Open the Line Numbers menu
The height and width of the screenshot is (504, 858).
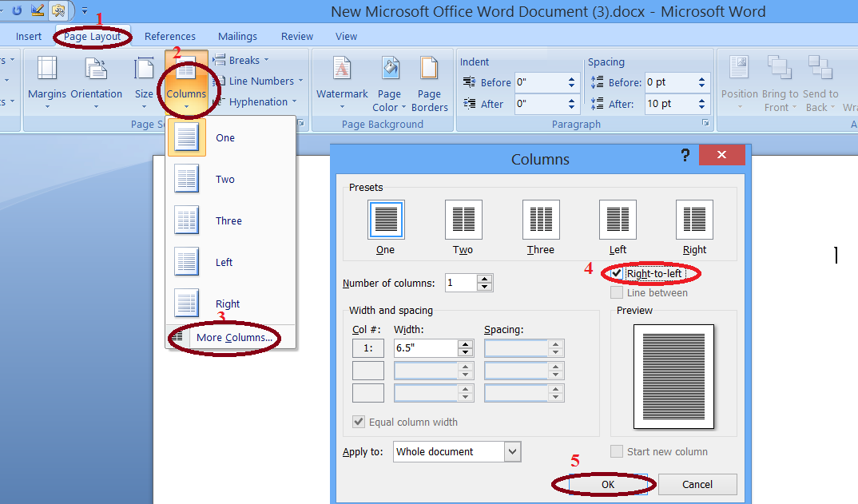point(257,81)
